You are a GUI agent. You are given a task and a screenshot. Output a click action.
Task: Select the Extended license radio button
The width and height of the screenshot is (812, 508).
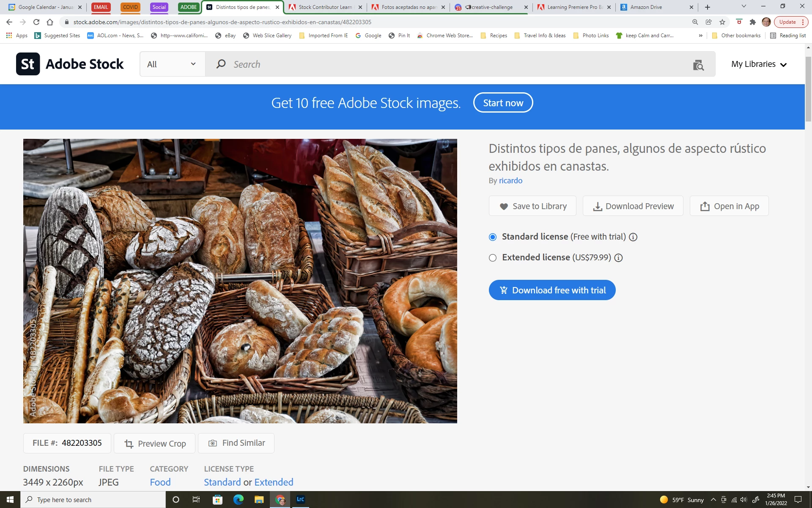(493, 258)
